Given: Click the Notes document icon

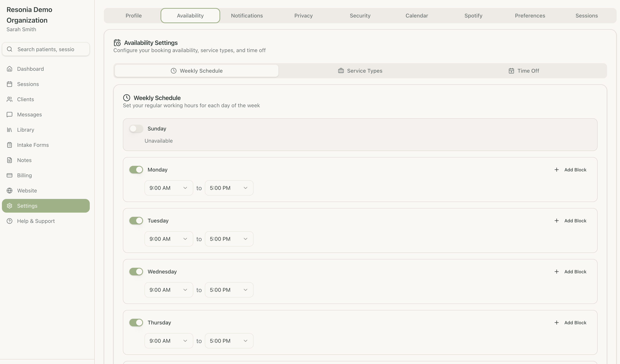Looking at the screenshot, I should (x=9, y=160).
